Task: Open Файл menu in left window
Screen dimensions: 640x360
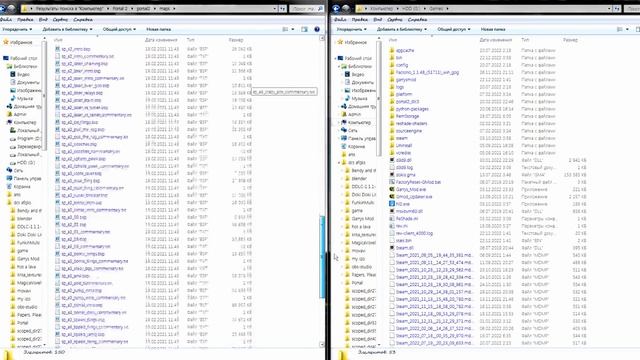Action: pyautogui.click(x=6, y=20)
